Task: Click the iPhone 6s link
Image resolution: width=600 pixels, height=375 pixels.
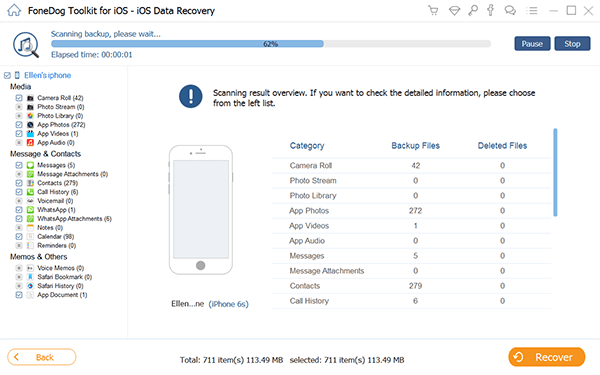Action: pos(228,304)
